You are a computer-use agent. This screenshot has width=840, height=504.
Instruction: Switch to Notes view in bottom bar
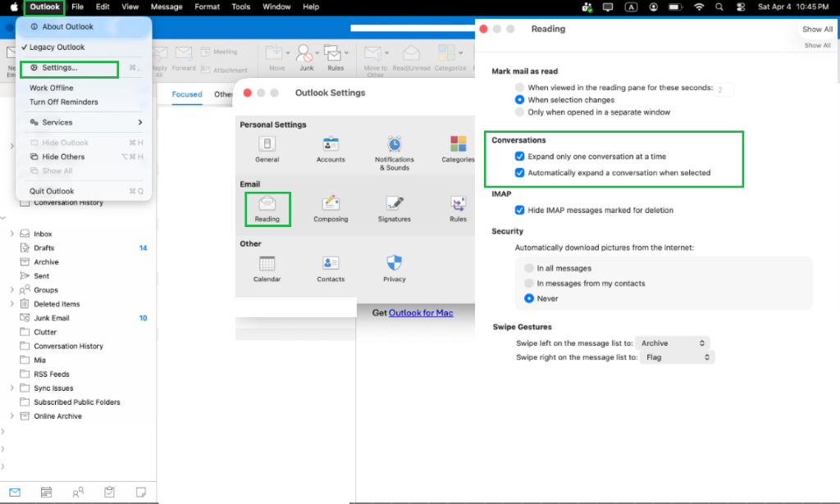[141, 493]
